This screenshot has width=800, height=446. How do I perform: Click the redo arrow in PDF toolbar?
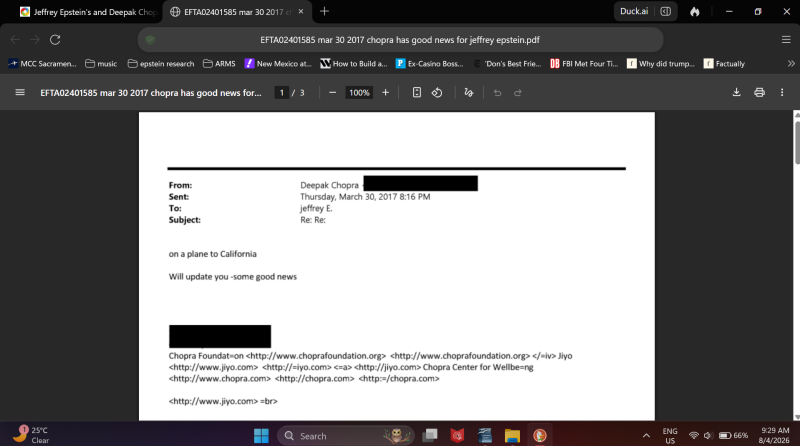pos(518,92)
